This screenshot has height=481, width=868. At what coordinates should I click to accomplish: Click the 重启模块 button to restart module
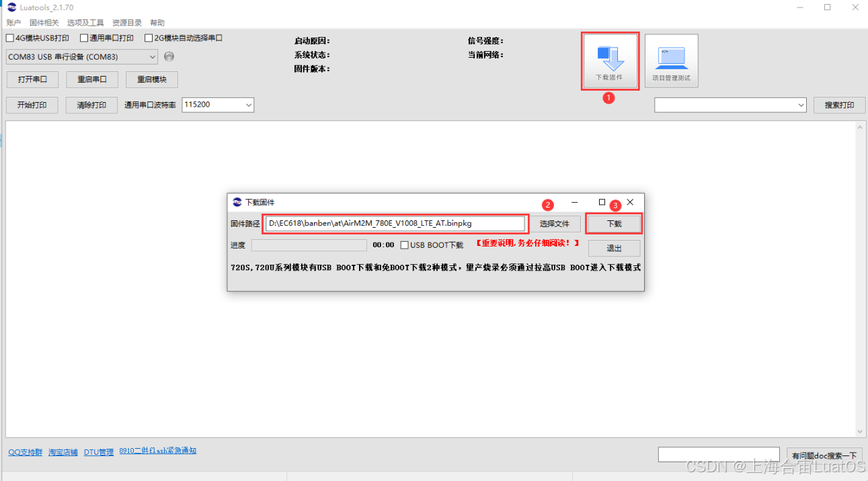(151, 79)
